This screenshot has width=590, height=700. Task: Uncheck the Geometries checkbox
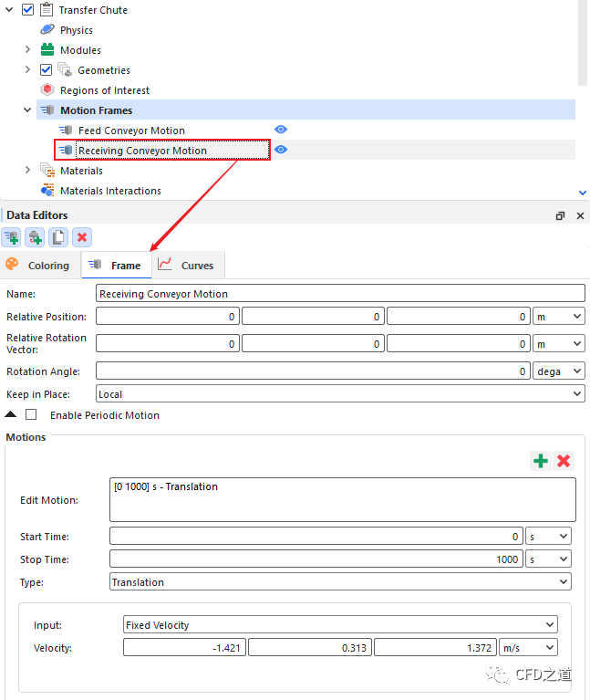[x=47, y=70]
